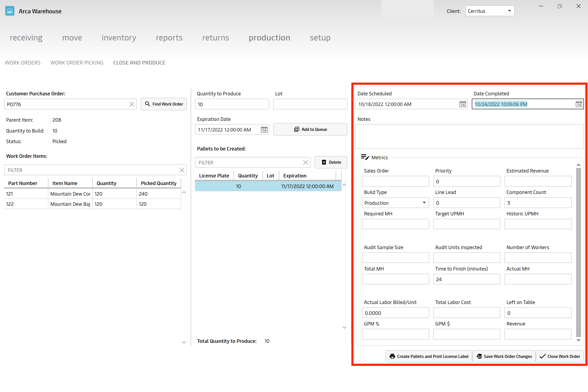This screenshot has height=392, width=588.
Task: Clear the Pallets to be Created filter
Action: pos(305,163)
